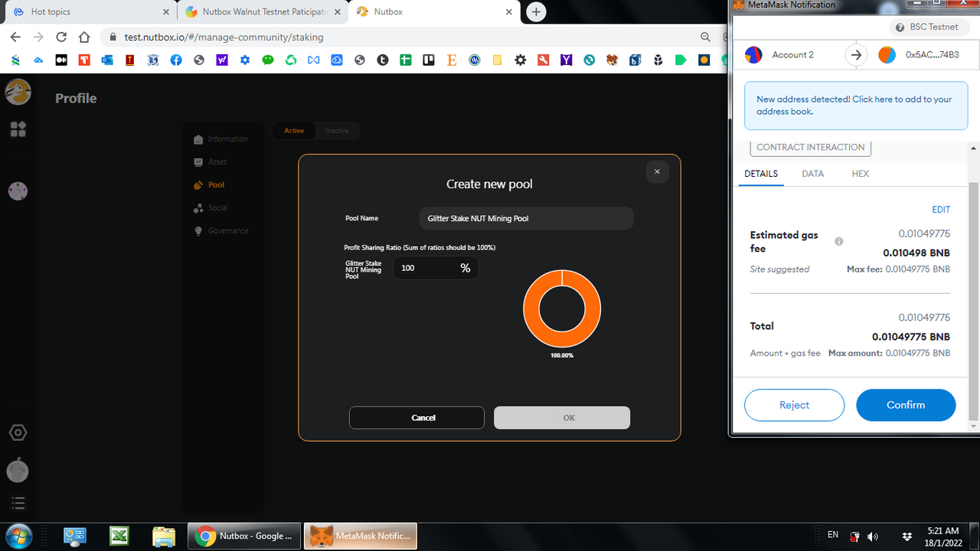
Task: Open Governance in the profile menu
Action: click(x=220, y=231)
